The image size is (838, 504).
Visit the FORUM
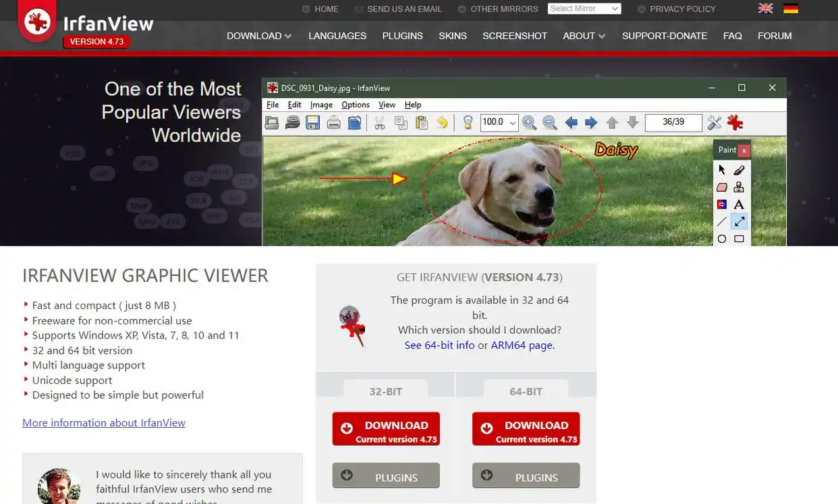[775, 36]
